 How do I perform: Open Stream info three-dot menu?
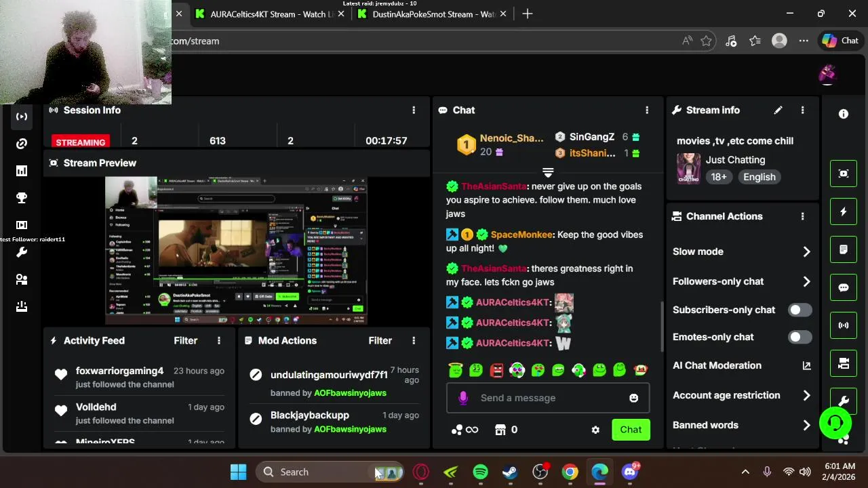click(x=802, y=110)
